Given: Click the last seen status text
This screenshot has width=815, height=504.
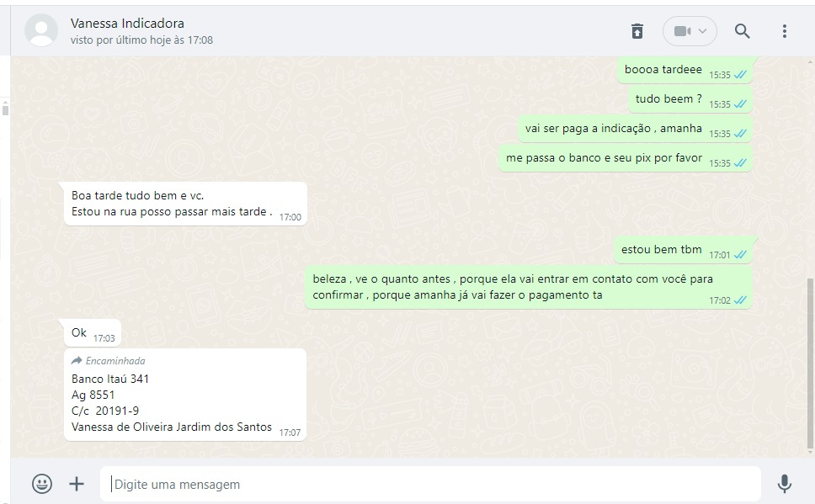Looking at the screenshot, I should pos(142,40).
